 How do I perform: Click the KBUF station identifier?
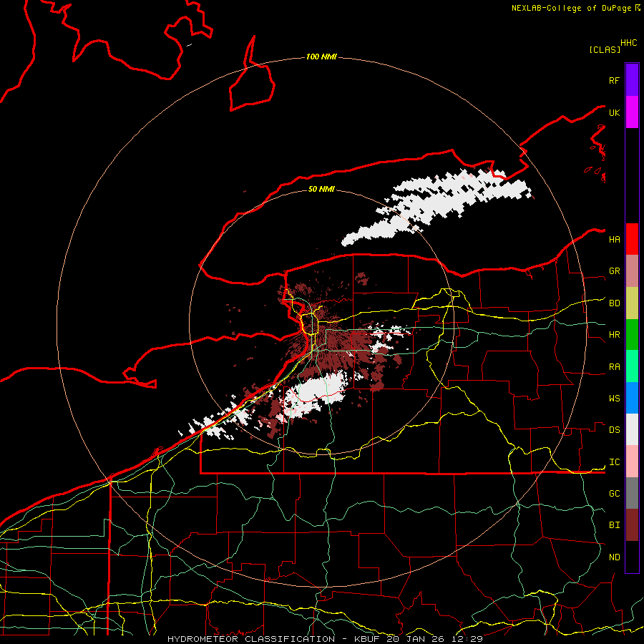366,639
